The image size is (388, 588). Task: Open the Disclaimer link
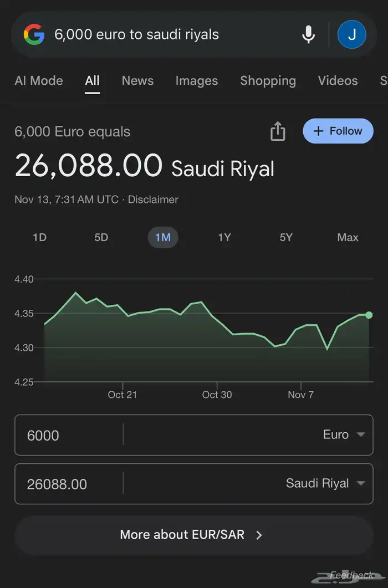click(x=153, y=200)
